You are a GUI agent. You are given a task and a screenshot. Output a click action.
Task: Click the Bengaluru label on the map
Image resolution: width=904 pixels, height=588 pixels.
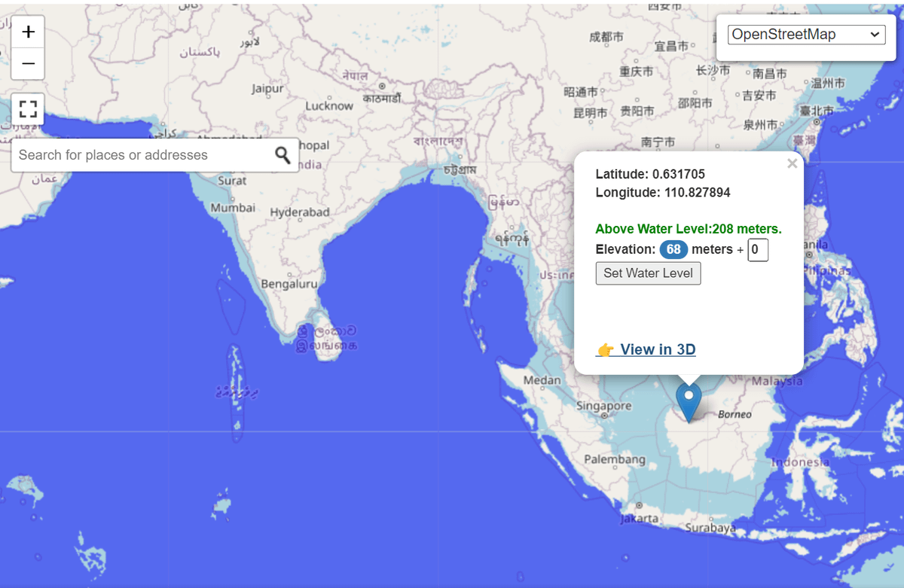point(289,284)
